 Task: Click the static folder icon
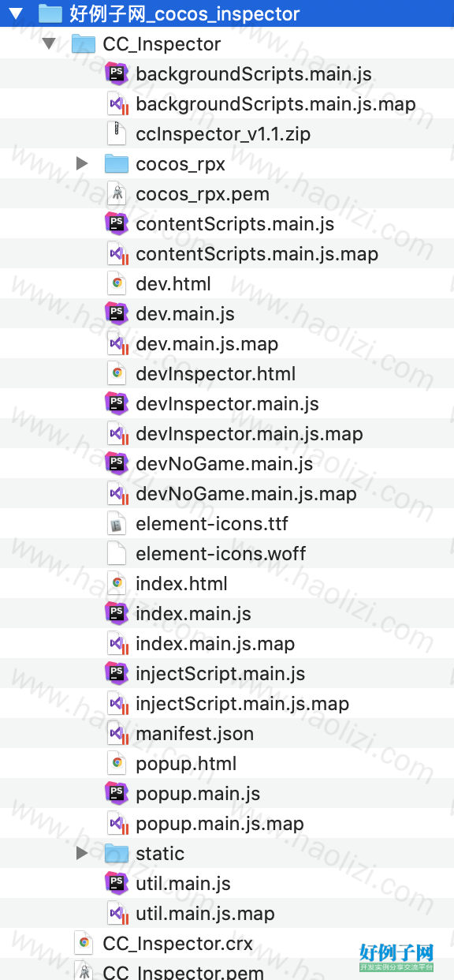(x=117, y=853)
